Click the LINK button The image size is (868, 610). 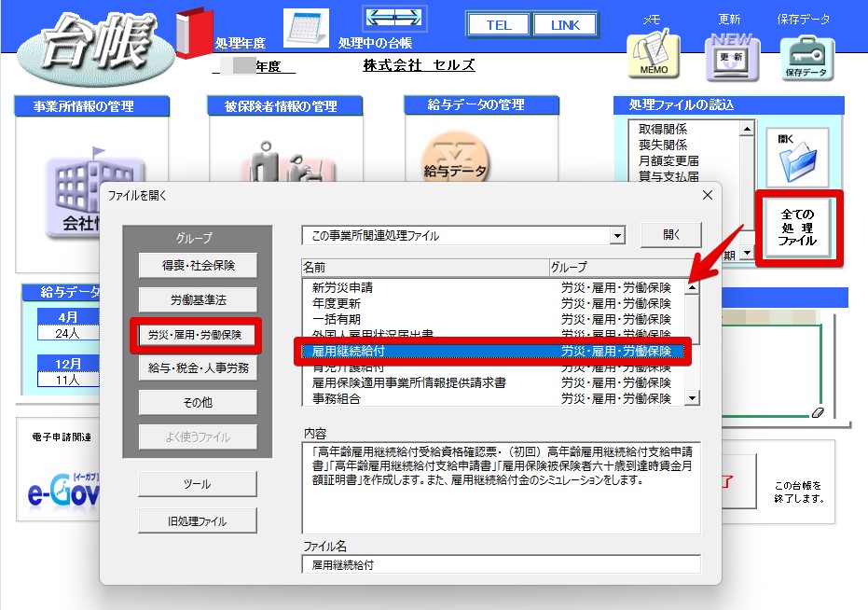pyautogui.click(x=565, y=25)
